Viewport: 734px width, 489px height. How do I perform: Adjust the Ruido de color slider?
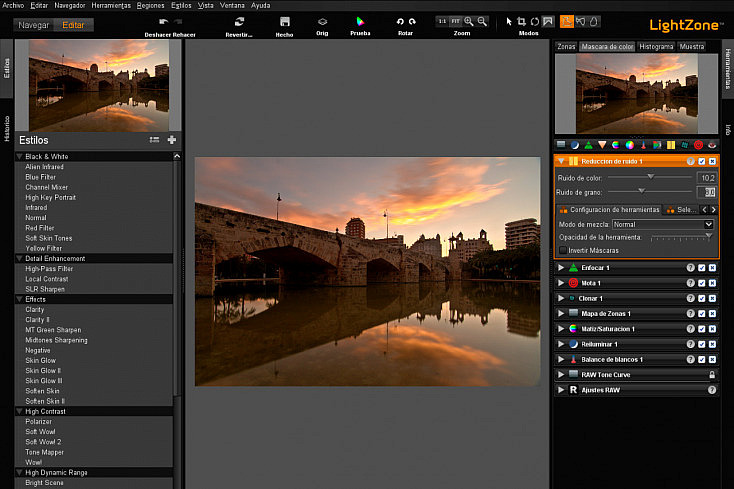tap(650, 177)
